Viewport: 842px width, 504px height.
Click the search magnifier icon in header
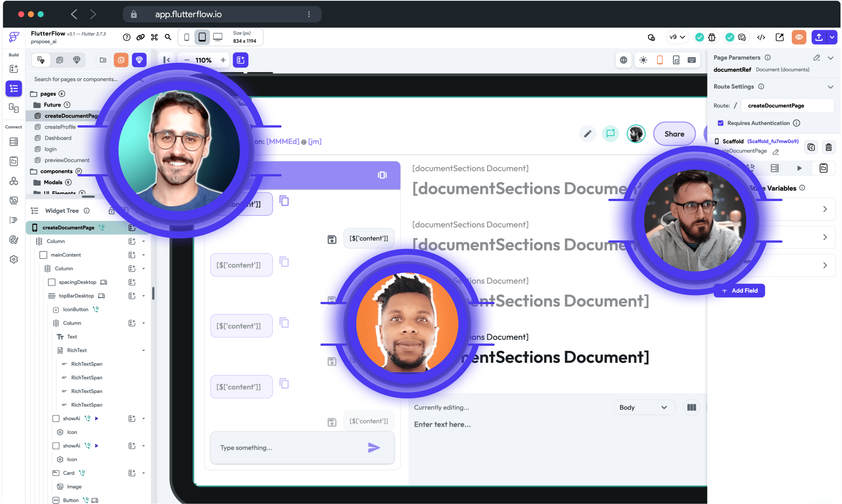point(168,37)
